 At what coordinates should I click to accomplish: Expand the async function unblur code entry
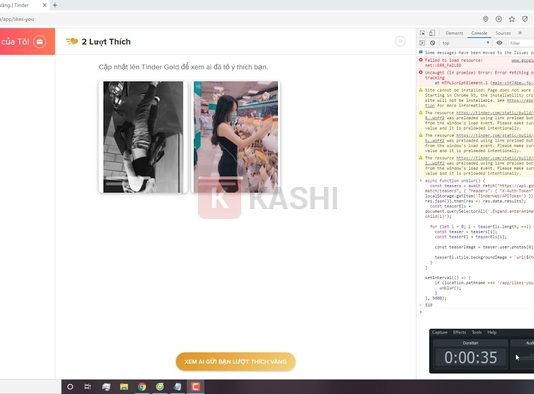[x=421, y=180]
